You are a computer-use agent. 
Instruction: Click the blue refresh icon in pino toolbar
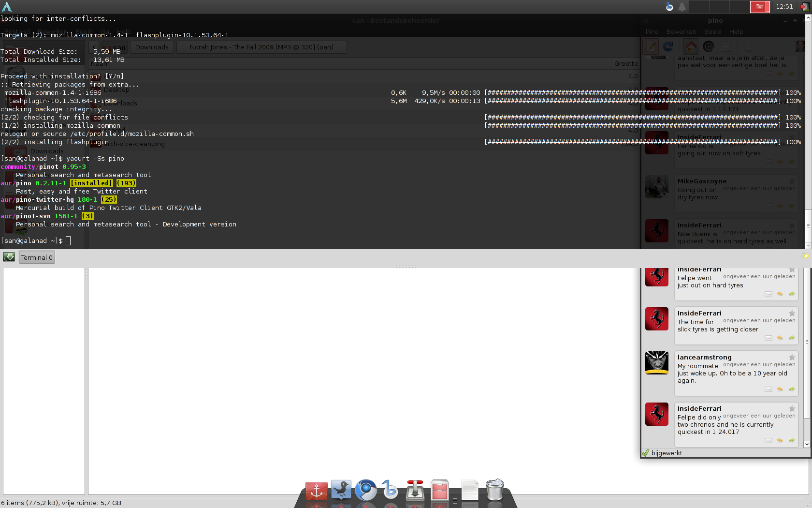click(668, 46)
